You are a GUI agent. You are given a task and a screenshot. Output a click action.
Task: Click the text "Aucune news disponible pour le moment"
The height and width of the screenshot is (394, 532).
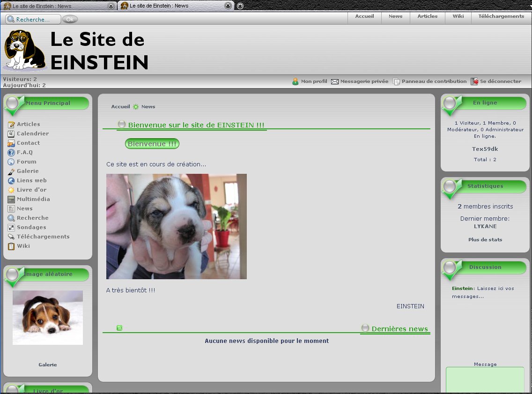click(266, 341)
